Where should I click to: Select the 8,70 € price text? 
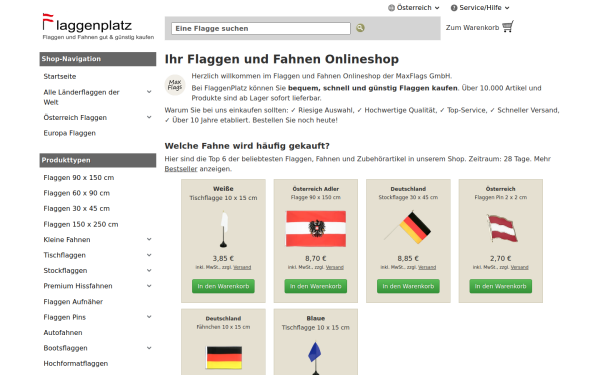[316, 258]
